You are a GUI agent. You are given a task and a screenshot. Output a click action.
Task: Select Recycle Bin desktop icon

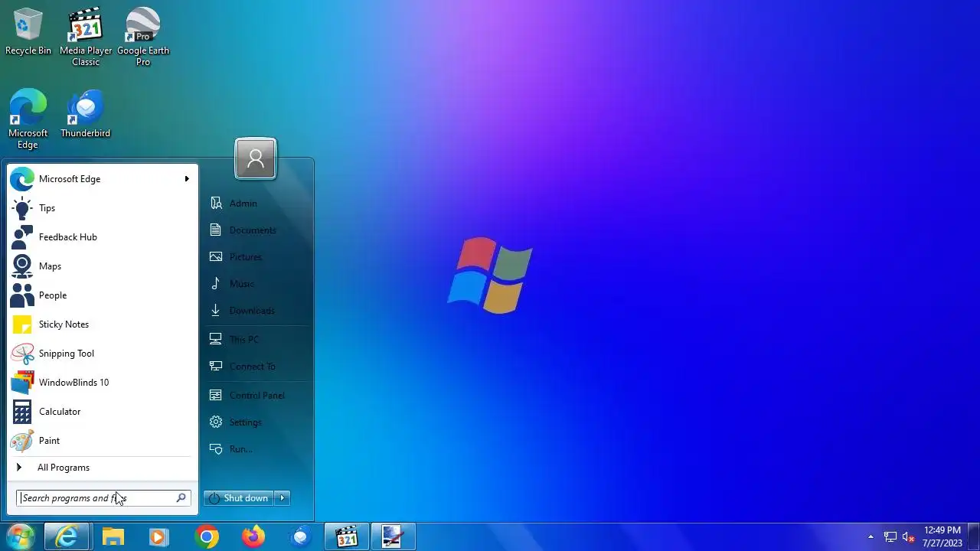point(28,31)
